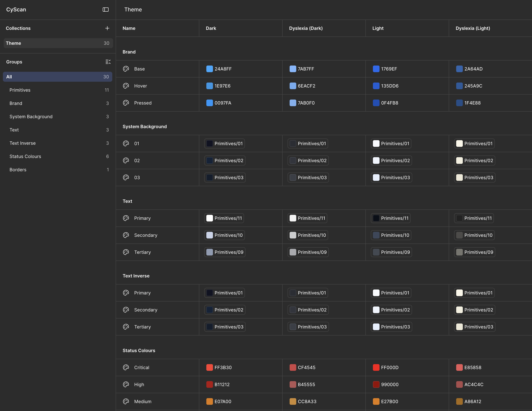Screen dimensions: 532x411
Task: Click the E27B00 swatch for Medium Light
Action: (376, 401)
